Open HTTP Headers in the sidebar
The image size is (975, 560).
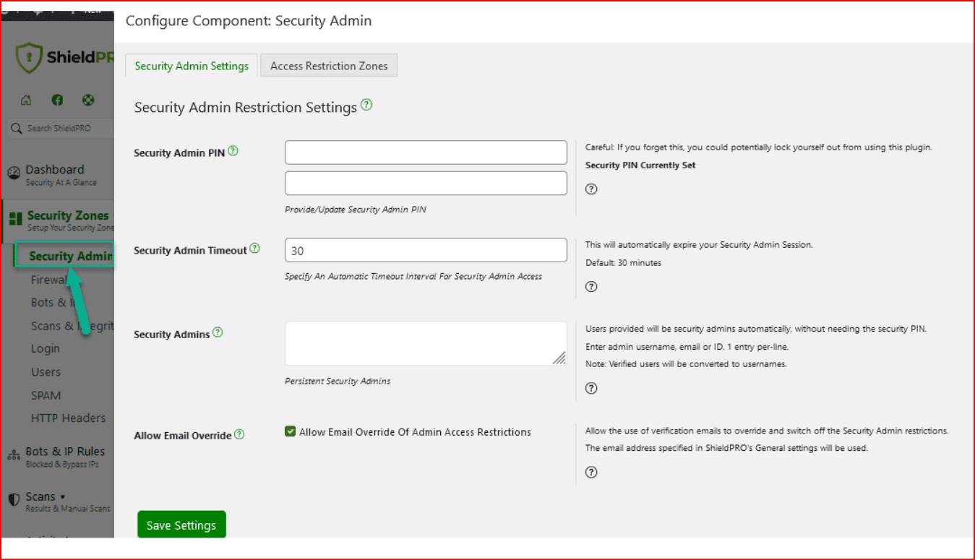(68, 418)
